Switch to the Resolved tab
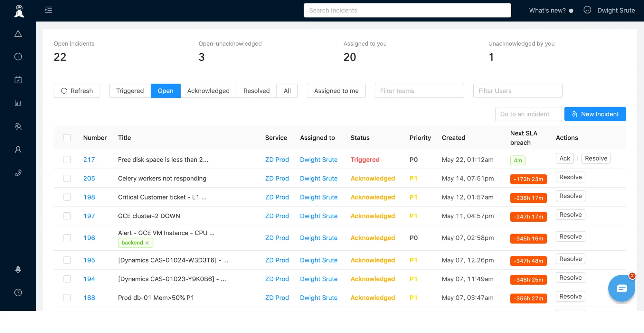This screenshot has height=333, width=644. click(257, 91)
